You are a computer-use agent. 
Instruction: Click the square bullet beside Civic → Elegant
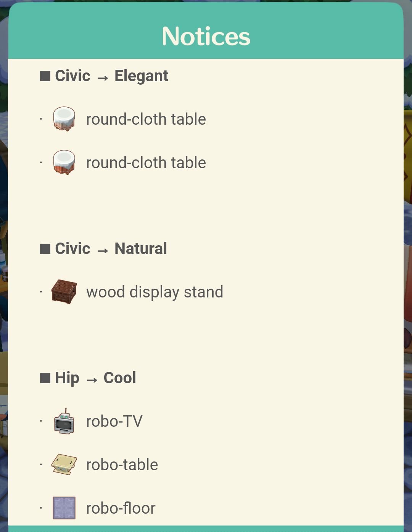coord(45,76)
